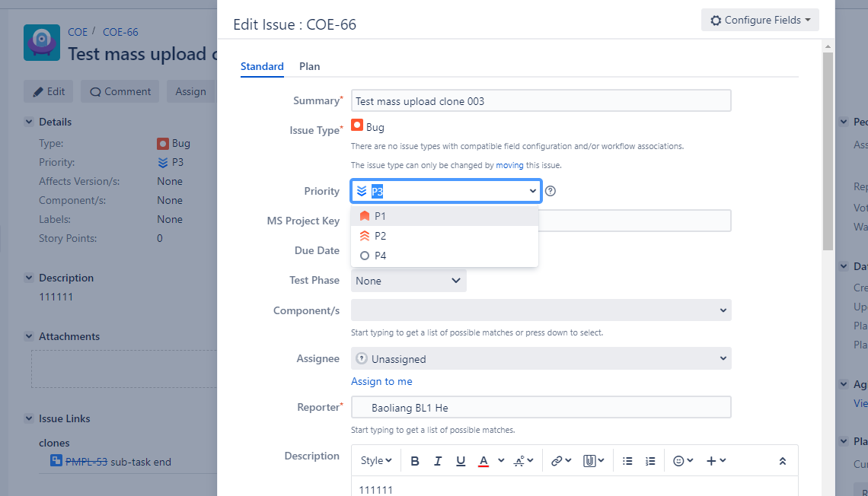Insert a numbered list

pos(650,460)
